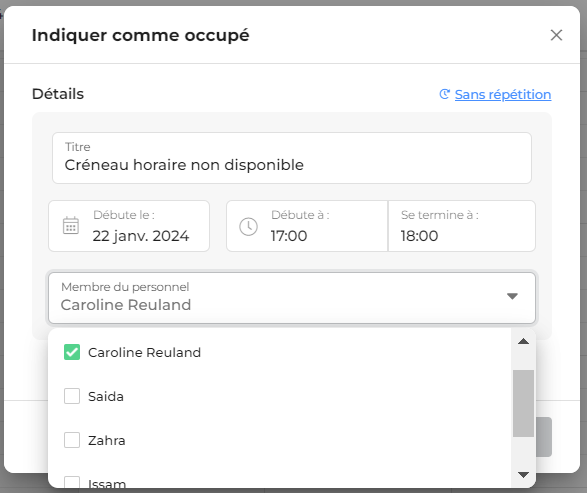Click the scrollbar up arrow in staff list

point(523,341)
